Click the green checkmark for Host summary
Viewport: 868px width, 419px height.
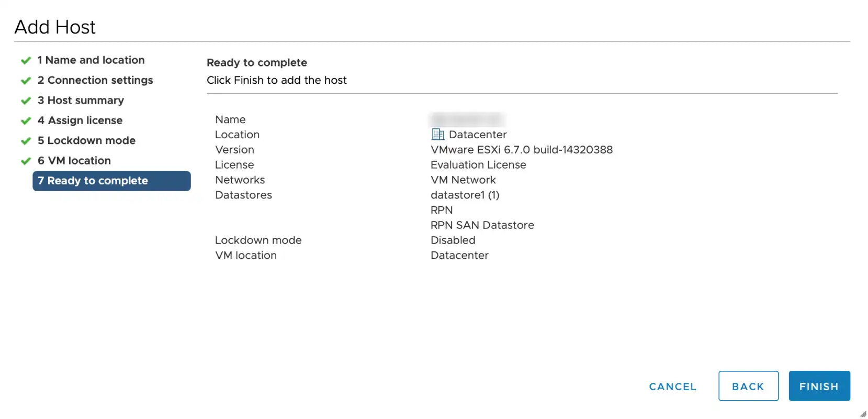26,101
